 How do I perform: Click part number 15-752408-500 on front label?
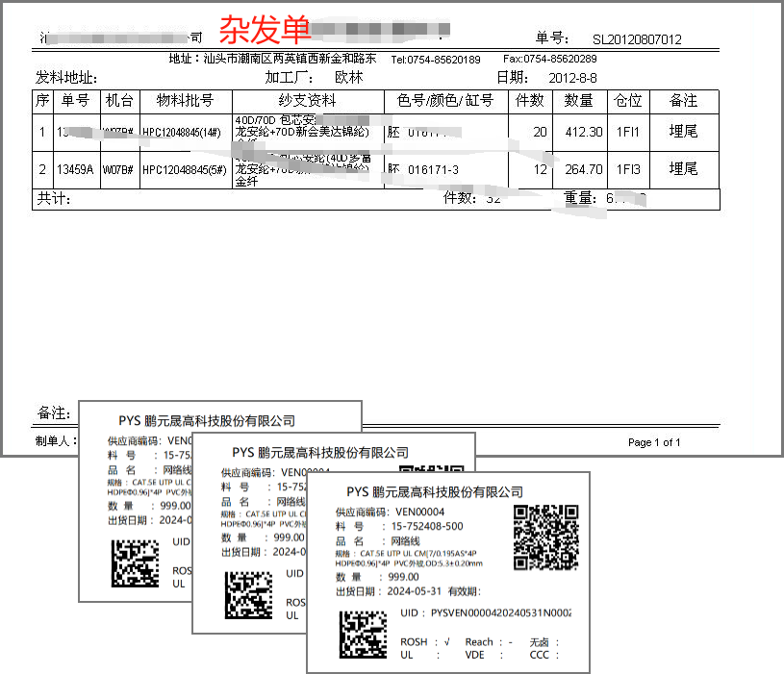click(x=426, y=526)
